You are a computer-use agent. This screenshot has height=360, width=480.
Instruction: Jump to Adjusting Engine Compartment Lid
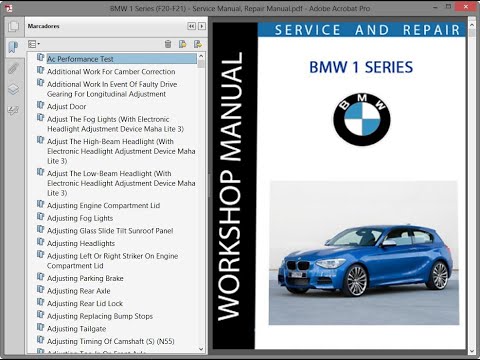[103, 205]
